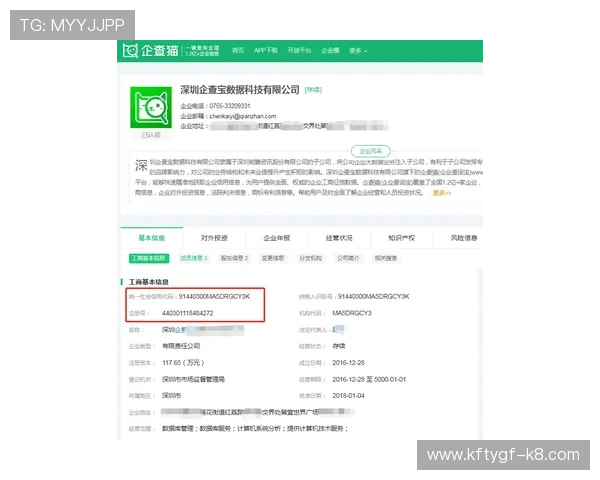Click the region value 深圳市

point(171,395)
